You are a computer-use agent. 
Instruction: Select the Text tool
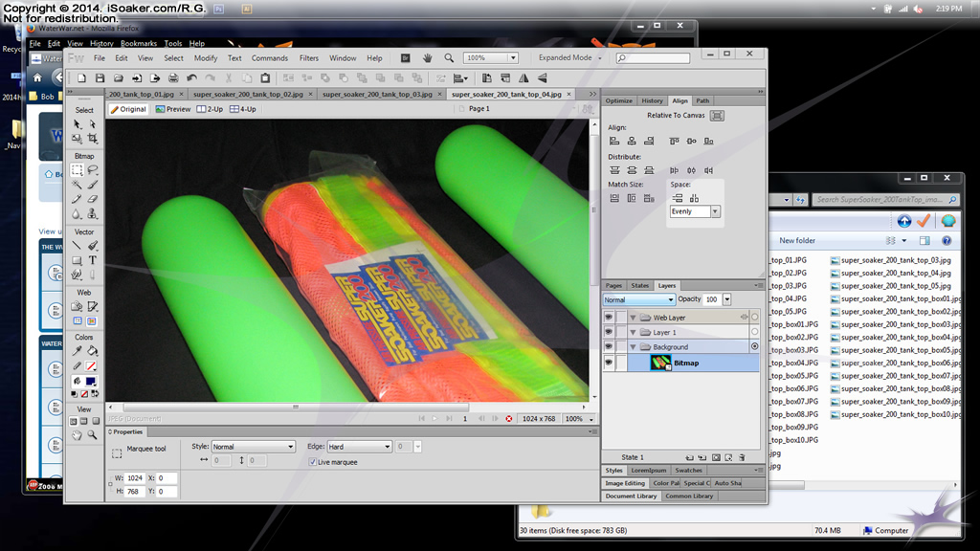[x=93, y=260]
